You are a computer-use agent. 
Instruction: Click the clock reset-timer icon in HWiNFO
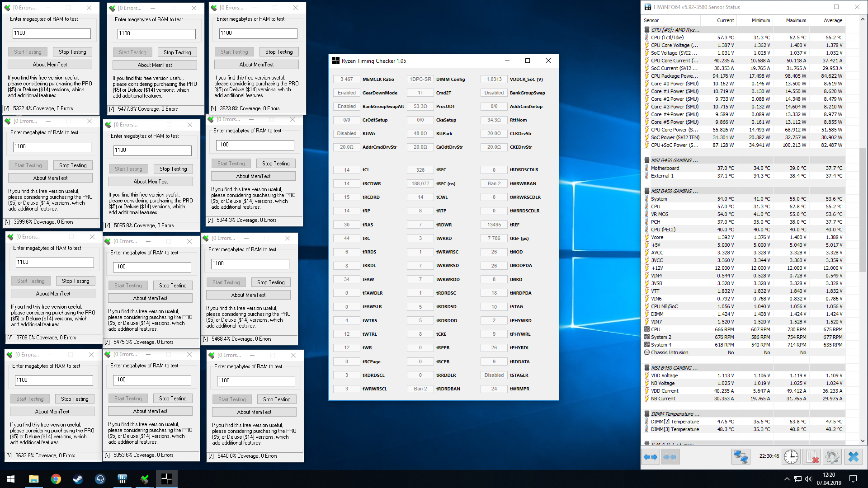coord(791,457)
